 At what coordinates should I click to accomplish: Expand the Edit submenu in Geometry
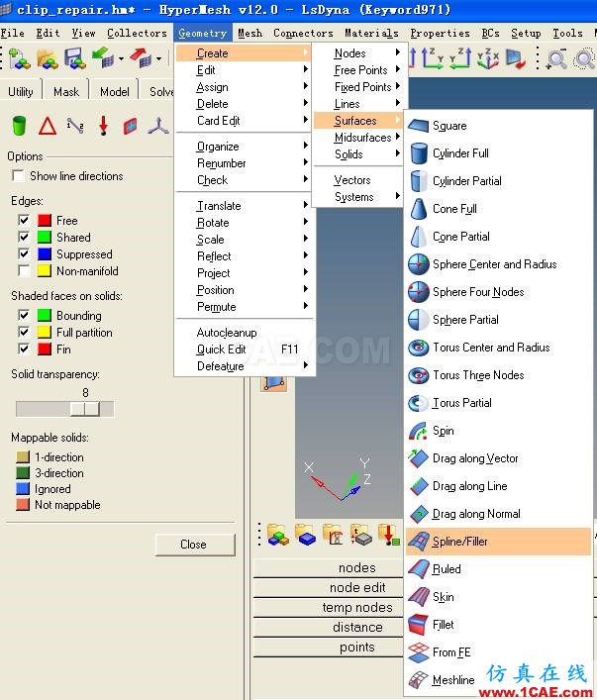(244, 70)
